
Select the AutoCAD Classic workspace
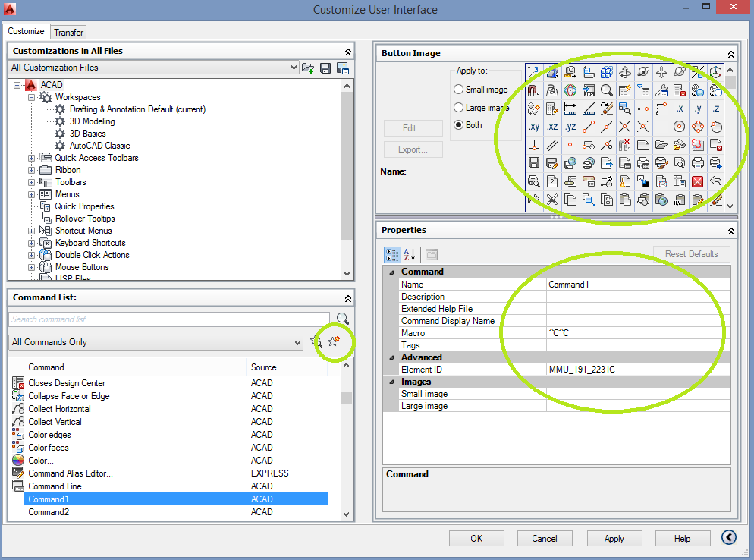pyautogui.click(x=99, y=146)
